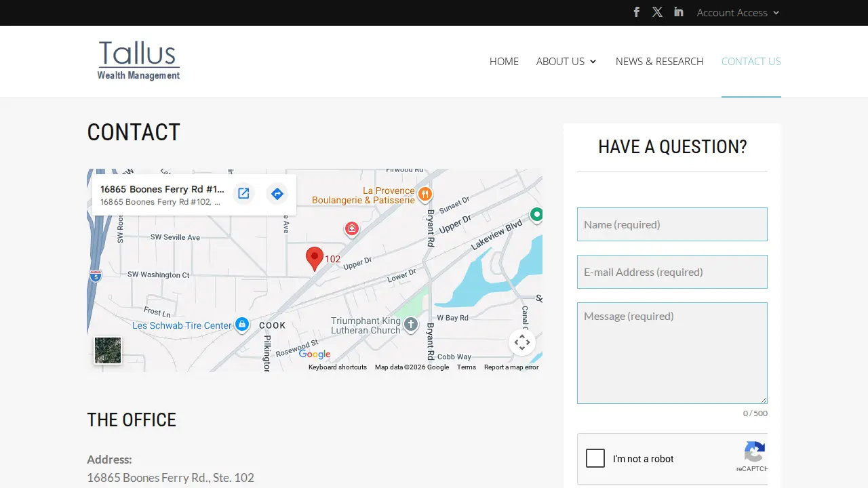The width and height of the screenshot is (868, 488).
Task: Check the I'm not a robot box
Action: tap(595, 459)
